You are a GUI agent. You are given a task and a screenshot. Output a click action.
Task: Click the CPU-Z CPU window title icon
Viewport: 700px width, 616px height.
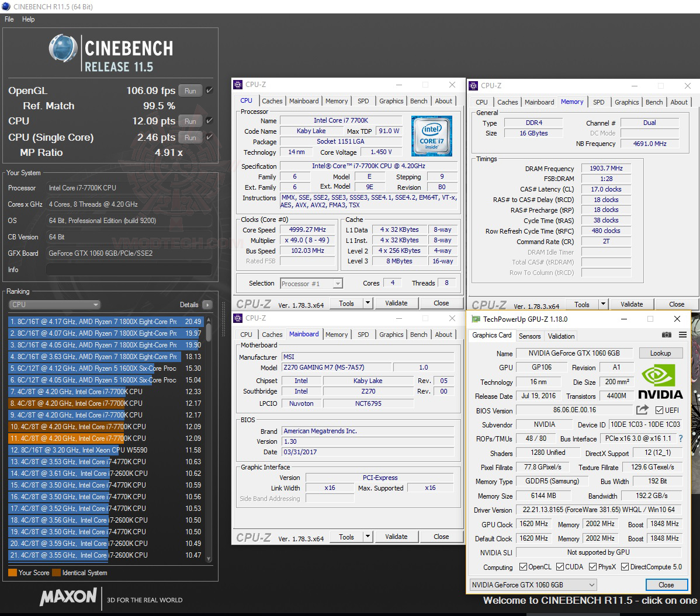[238, 84]
